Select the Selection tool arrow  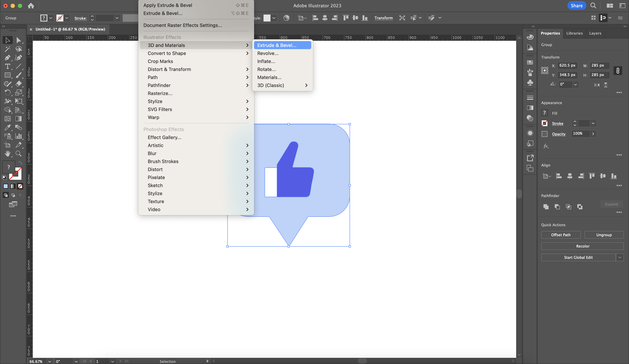click(7, 40)
